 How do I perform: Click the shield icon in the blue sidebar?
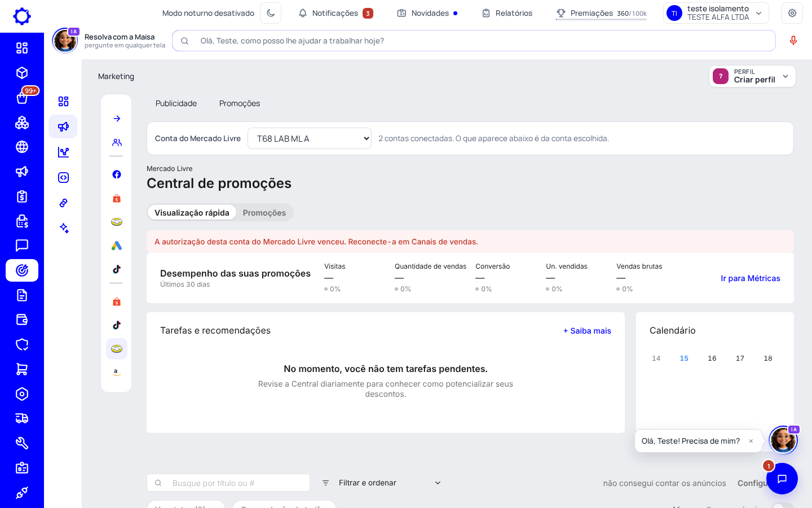pos(22,344)
